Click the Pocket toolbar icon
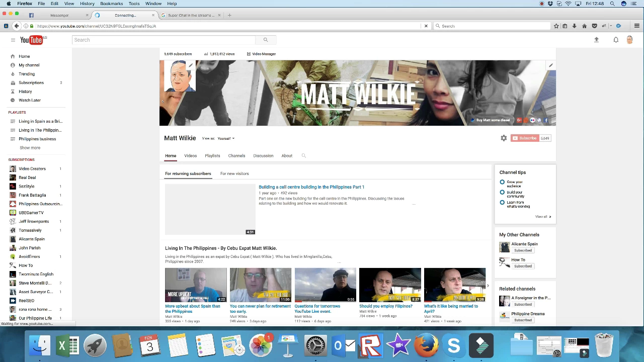This screenshot has width=644, height=362. [594, 26]
